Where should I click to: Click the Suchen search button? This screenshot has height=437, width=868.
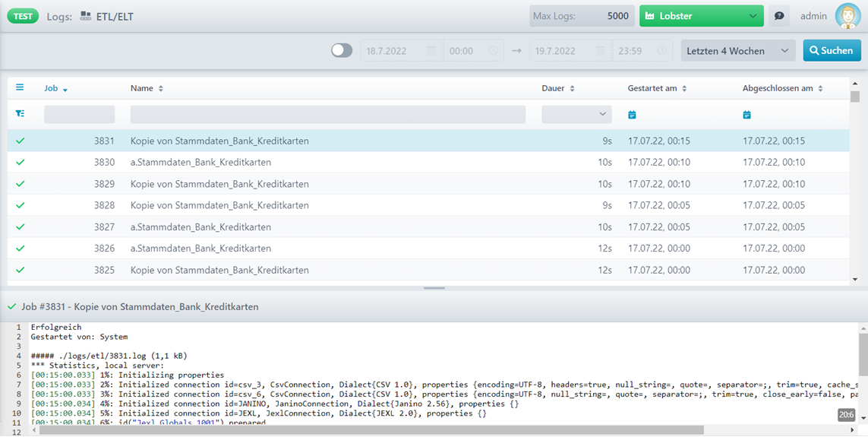tap(832, 50)
